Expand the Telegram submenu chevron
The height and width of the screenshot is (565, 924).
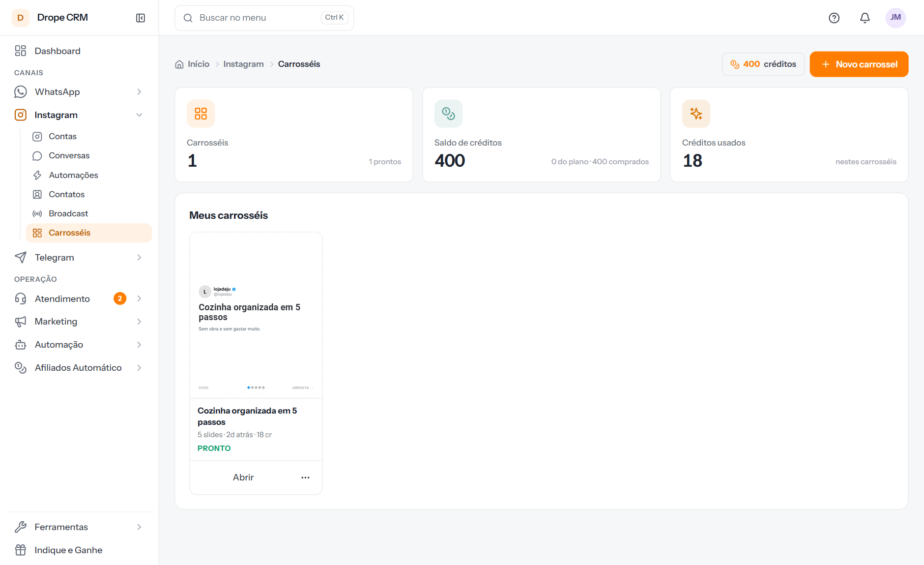(139, 258)
